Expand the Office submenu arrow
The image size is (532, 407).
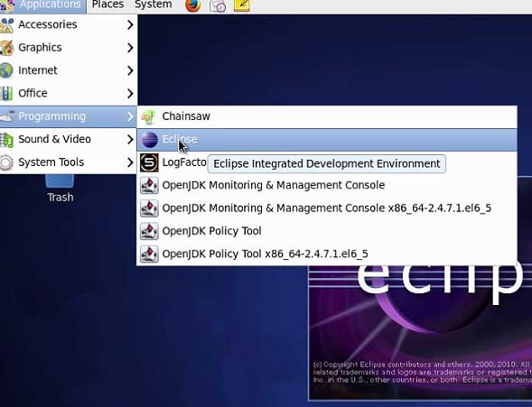point(130,94)
